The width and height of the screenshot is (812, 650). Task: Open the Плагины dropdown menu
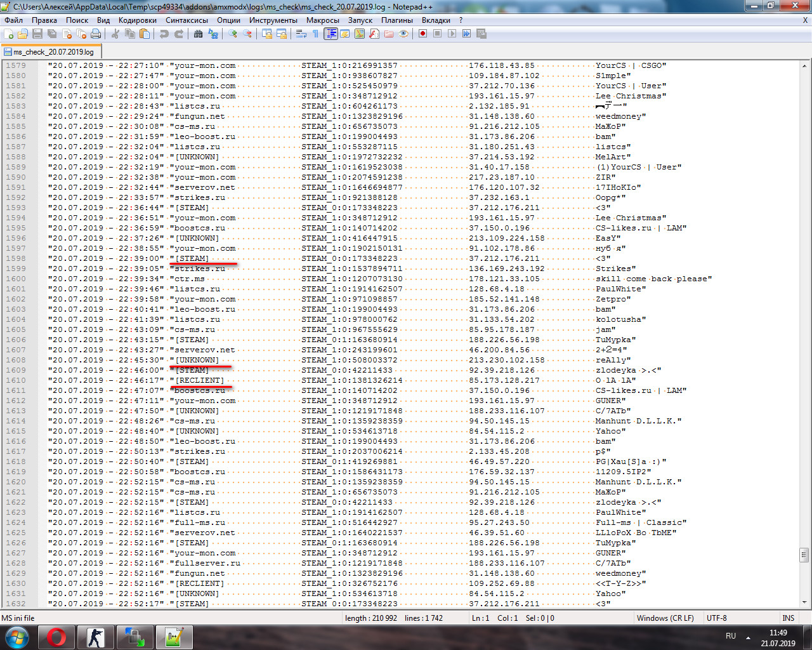pos(397,20)
